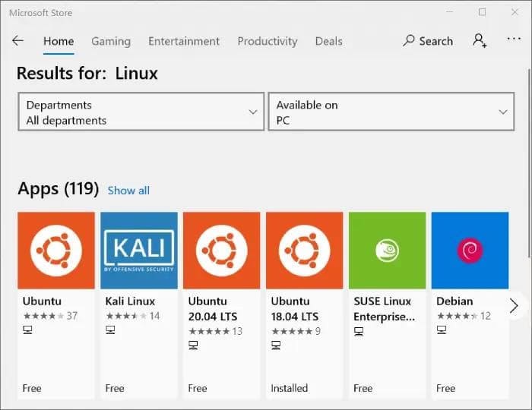Click the Ubuntu 18.04 LTS title
Screen dimensions: 532x410
(295, 309)
